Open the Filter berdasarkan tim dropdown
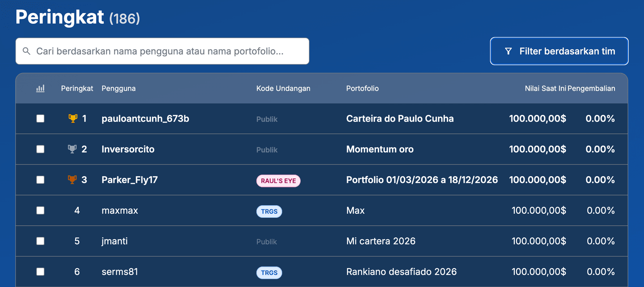644x287 pixels. (559, 51)
